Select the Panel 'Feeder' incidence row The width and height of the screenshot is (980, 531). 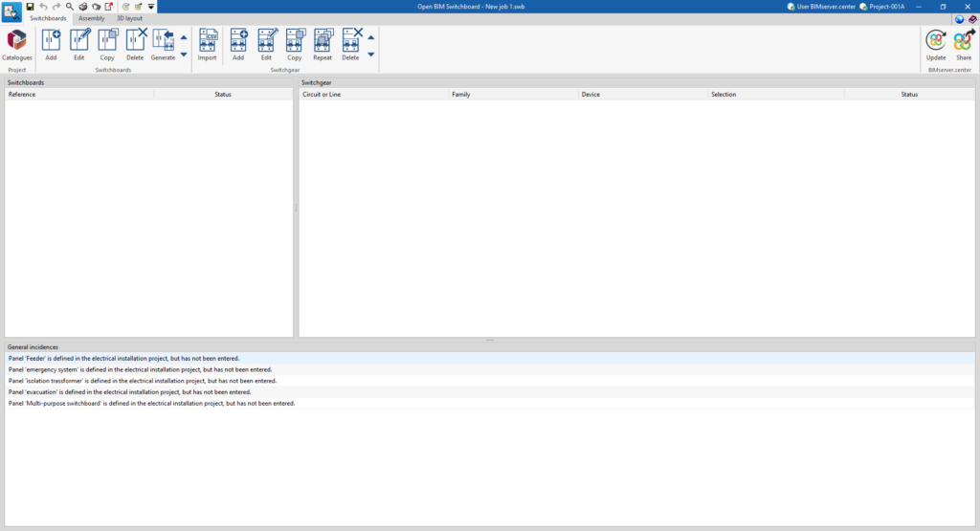click(490, 359)
